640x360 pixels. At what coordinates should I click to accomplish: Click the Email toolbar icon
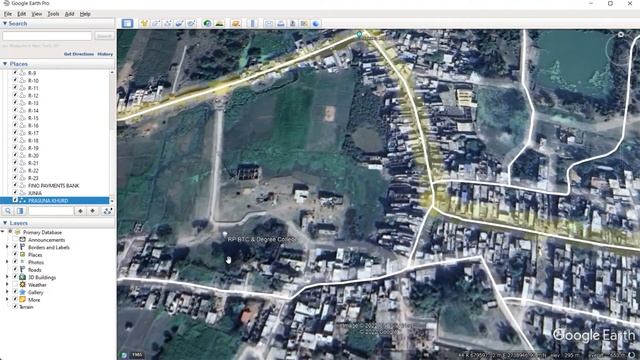click(x=269, y=23)
